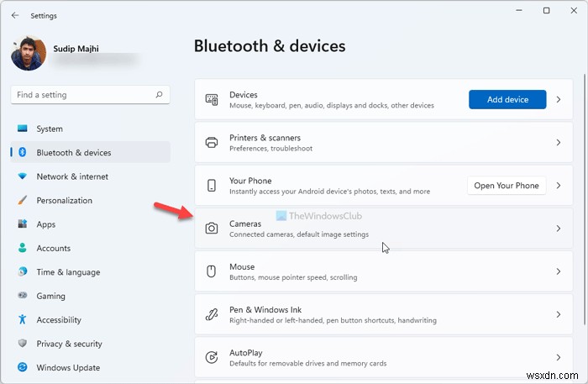The image size is (588, 384).
Task: Expand Pen & Windows Ink chevron
Action: coord(559,314)
